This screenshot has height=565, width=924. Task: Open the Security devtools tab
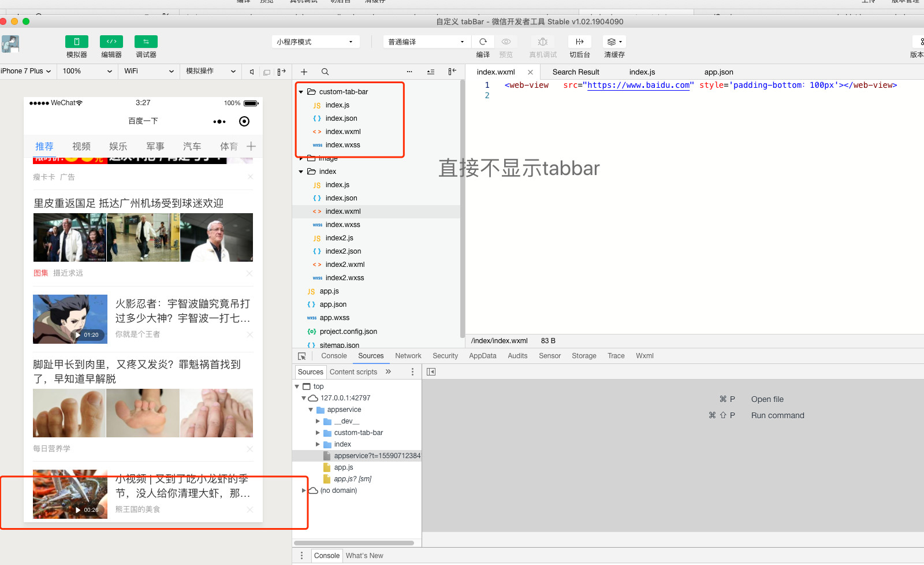coord(445,356)
